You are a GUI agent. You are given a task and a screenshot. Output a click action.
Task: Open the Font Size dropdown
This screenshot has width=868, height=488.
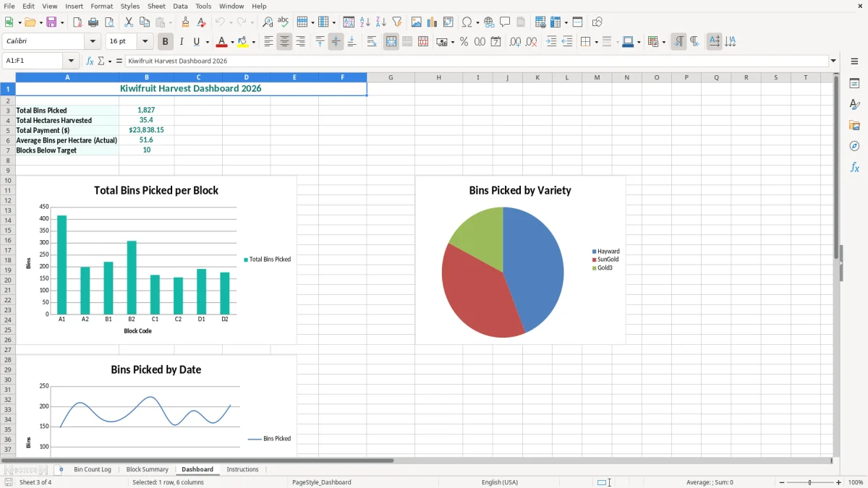point(145,42)
